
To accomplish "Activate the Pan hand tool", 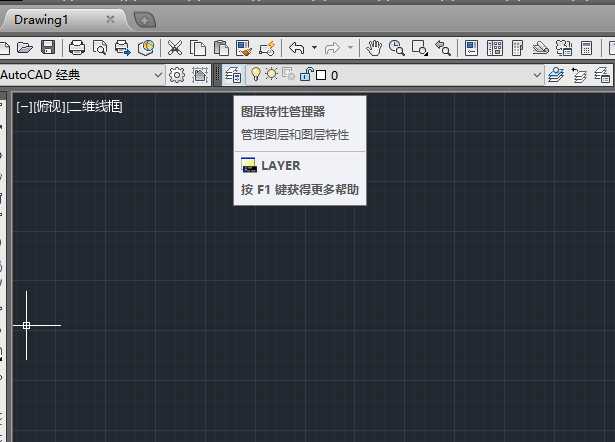I will (373, 48).
